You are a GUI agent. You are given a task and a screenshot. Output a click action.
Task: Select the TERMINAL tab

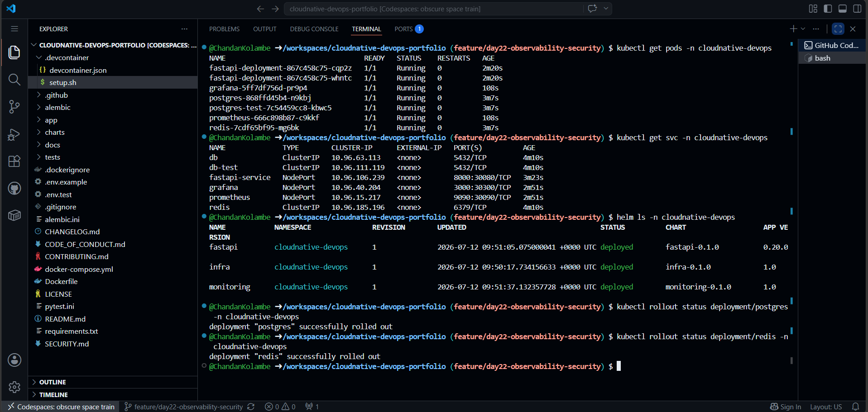tap(366, 29)
